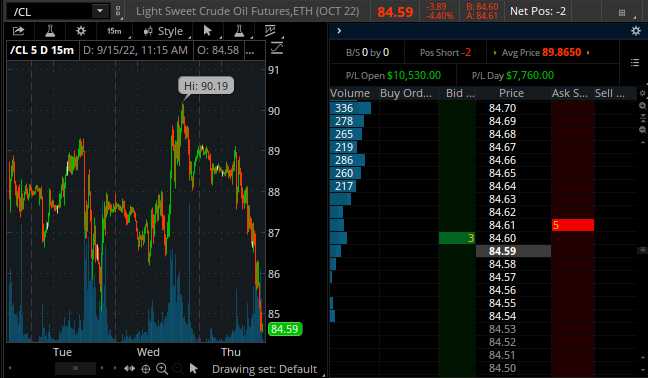The image size is (648, 378).
Task: Click the last price 84.59 in header
Action: (395, 12)
